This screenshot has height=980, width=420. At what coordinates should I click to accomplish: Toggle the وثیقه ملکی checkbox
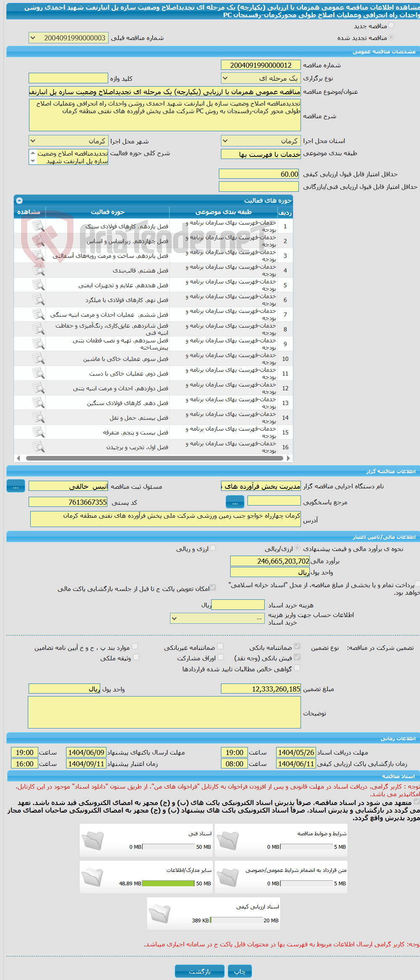pyautogui.click(x=136, y=657)
